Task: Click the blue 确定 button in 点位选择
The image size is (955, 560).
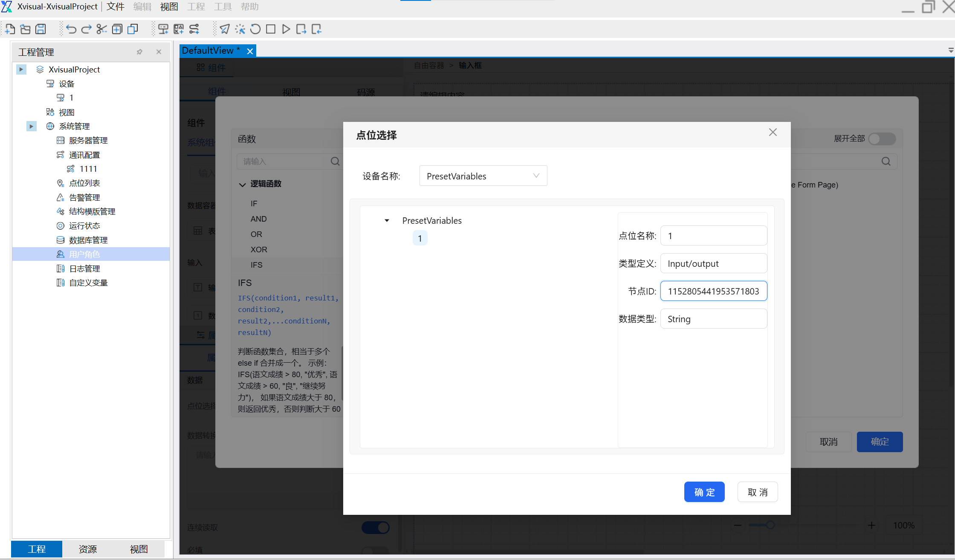Action: click(x=704, y=492)
